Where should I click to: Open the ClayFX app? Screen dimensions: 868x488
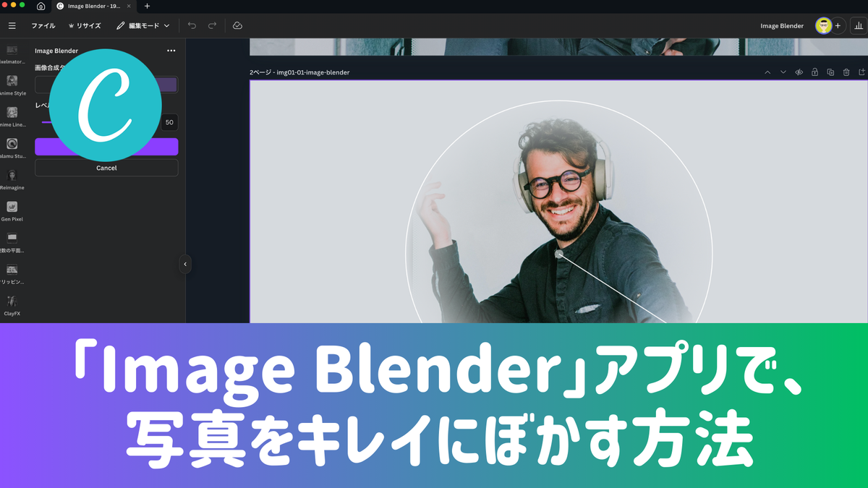coord(12,305)
